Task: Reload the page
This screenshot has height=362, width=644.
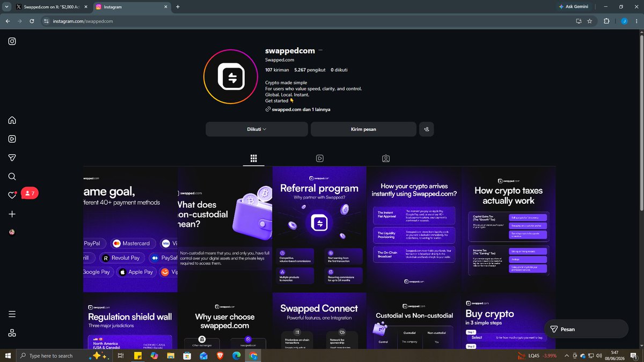Action: (32, 21)
